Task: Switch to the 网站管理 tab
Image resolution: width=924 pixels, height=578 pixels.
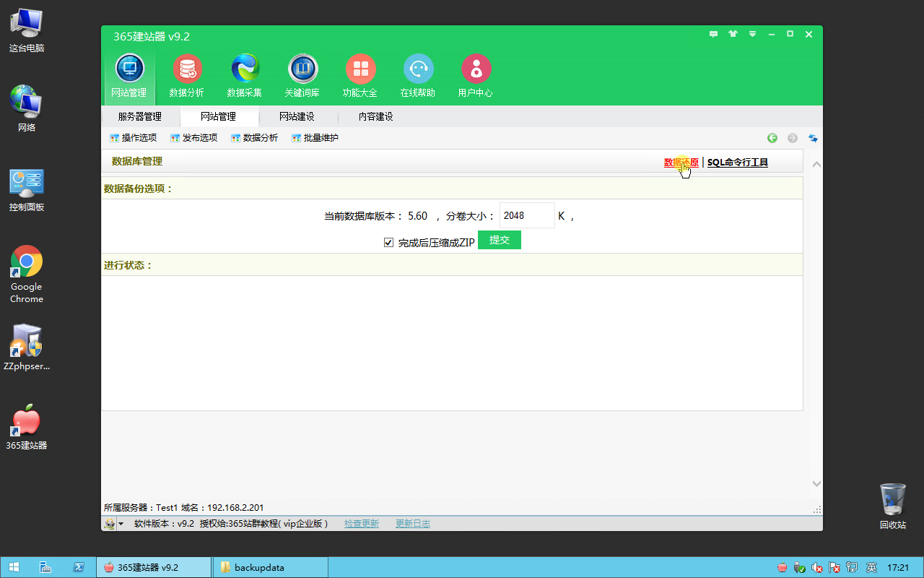Action: coord(219,116)
